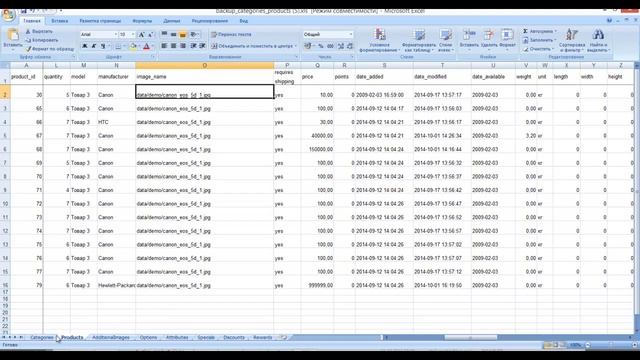640x360 pixels.
Task: Toggle underline formatting (Ч)
Action: point(103,46)
